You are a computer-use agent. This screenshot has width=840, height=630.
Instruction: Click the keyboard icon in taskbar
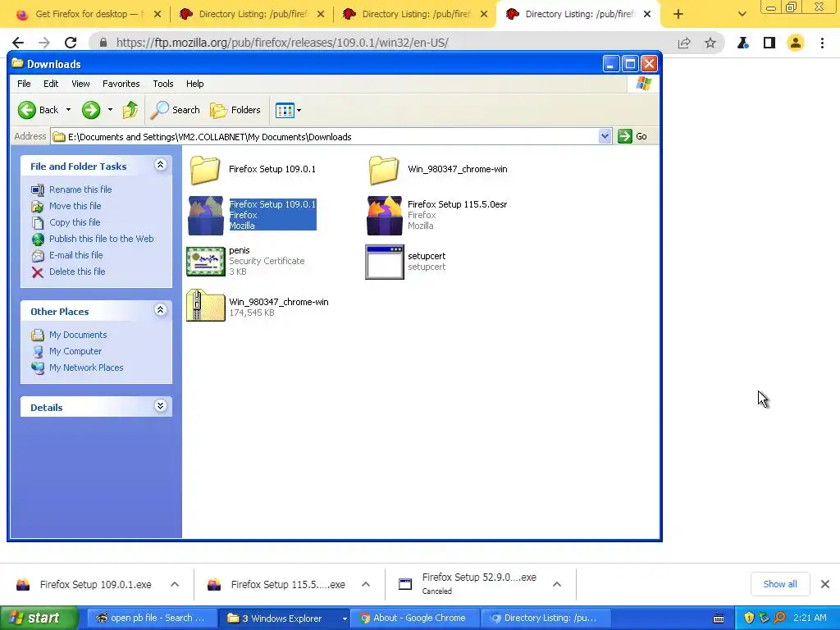pos(719,619)
